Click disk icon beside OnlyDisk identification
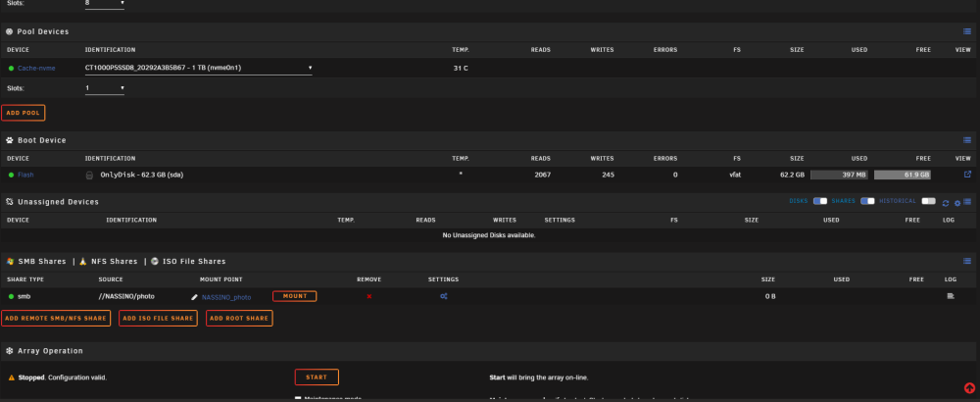The height and width of the screenshot is (402, 980). click(89, 176)
